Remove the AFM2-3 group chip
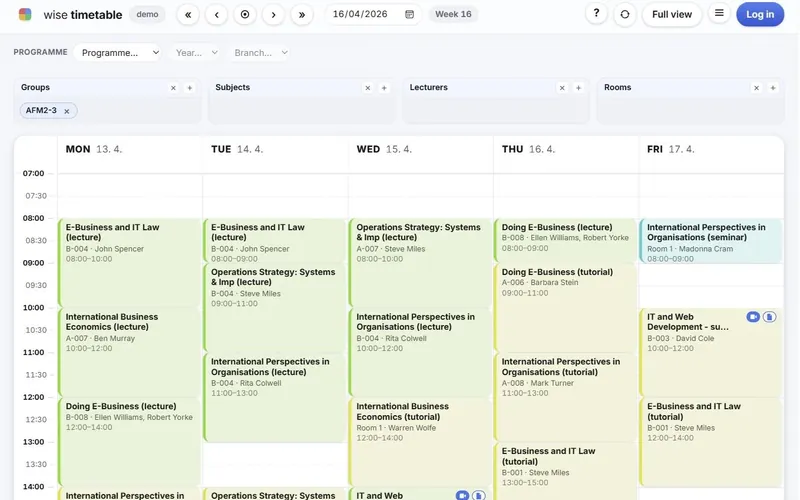The width and height of the screenshot is (800, 500). (x=67, y=111)
